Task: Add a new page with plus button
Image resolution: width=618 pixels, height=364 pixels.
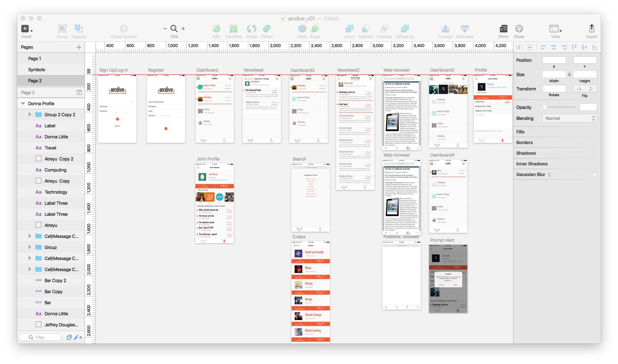Action: [79, 47]
